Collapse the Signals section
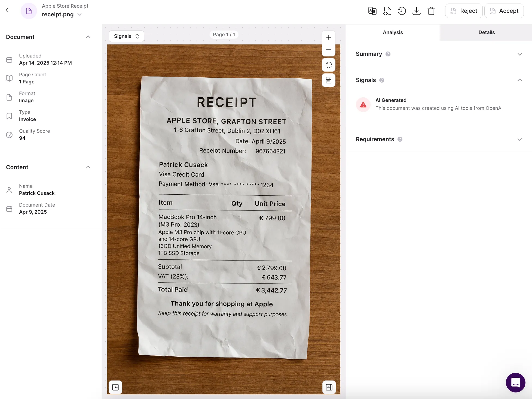This screenshot has width=532, height=399. pyautogui.click(x=519, y=80)
